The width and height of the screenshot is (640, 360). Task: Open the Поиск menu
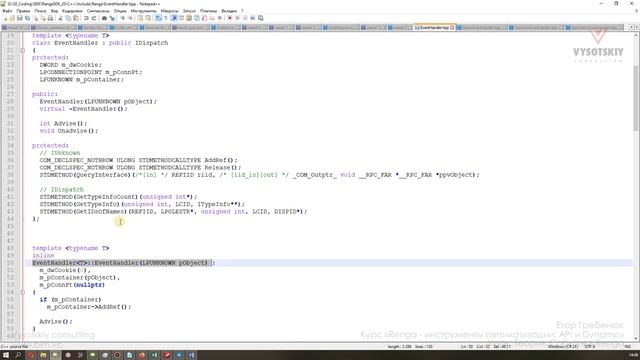pos(40,11)
